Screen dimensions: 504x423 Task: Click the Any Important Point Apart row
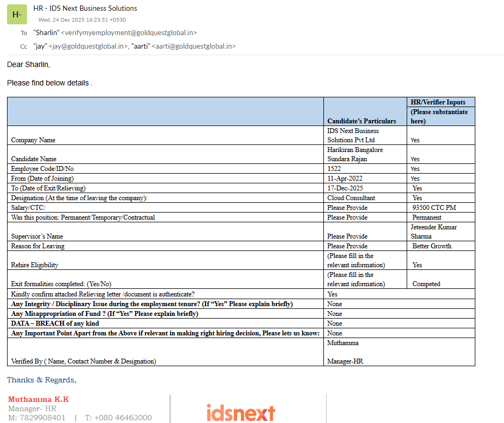point(165,333)
